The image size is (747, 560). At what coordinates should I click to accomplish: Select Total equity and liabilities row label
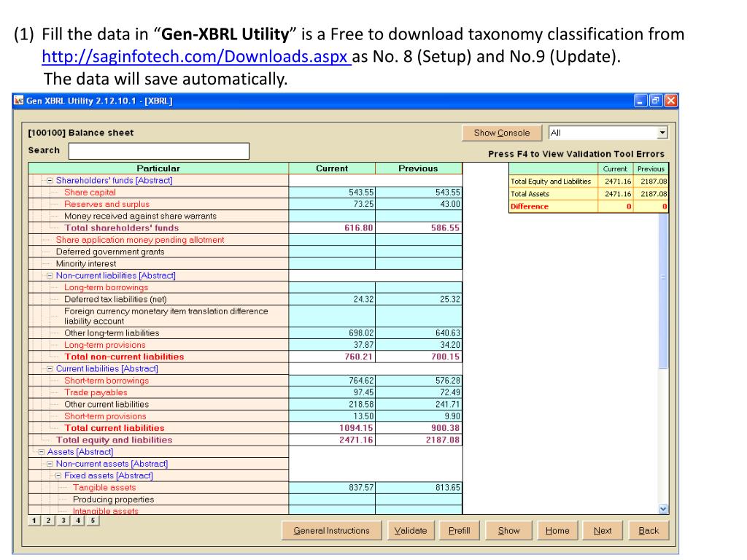114,440
